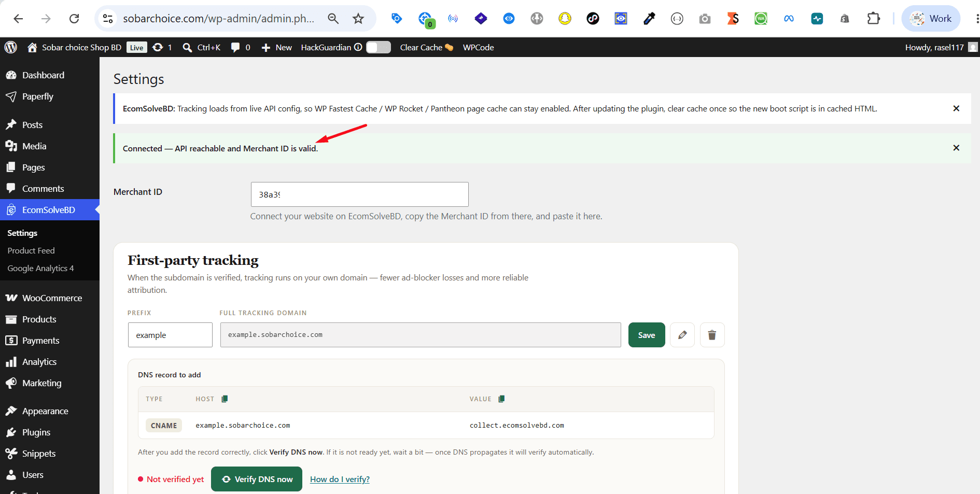Open WPCode in admin bar
This screenshot has width=980, height=494.
[478, 47]
